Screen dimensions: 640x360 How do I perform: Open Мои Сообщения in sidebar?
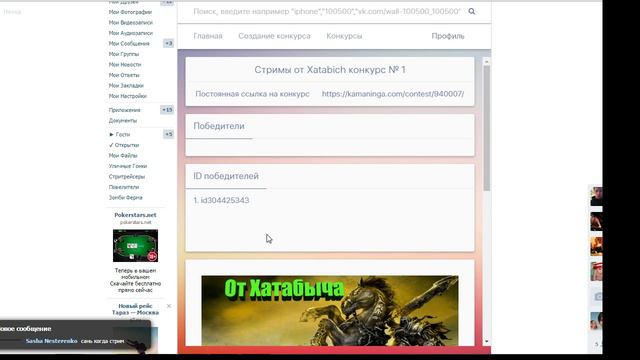pos(129,44)
